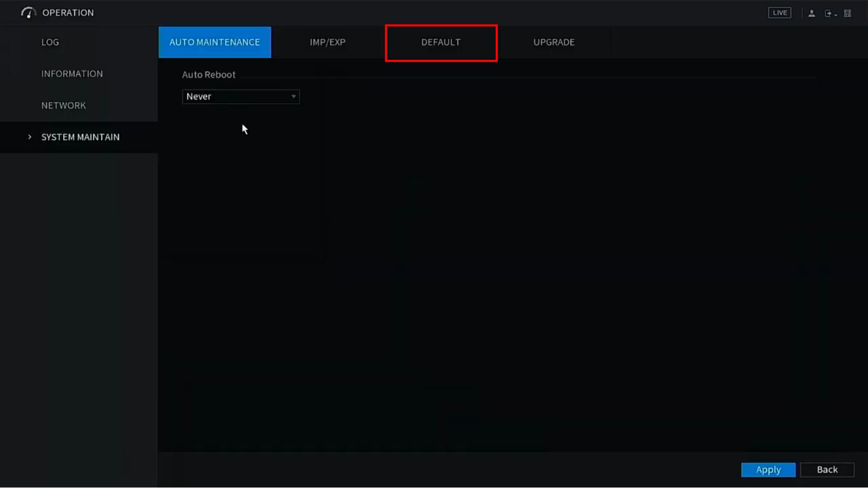This screenshot has height=488, width=868.
Task: Open the Auto Reboot 'Never' dropdown
Action: [241, 96]
